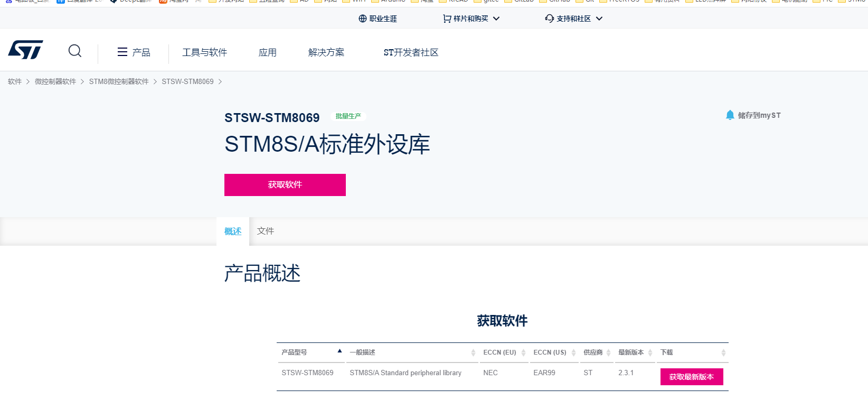Click the NEC table cell

coord(490,373)
